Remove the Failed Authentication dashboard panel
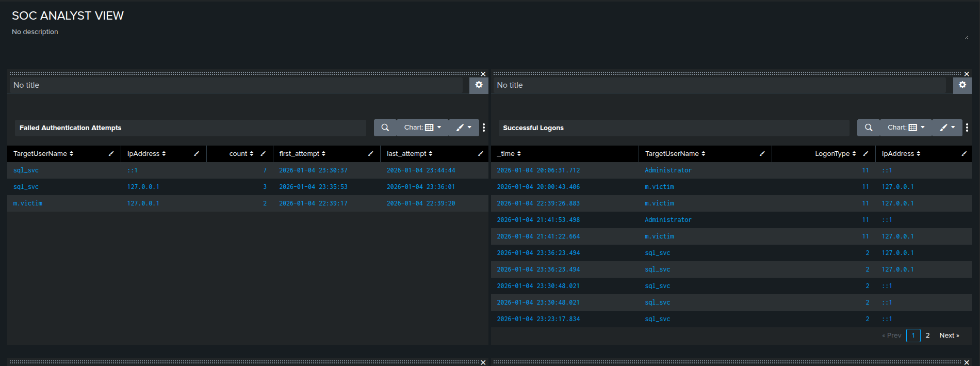The width and height of the screenshot is (980, 366). coord(483,74)
